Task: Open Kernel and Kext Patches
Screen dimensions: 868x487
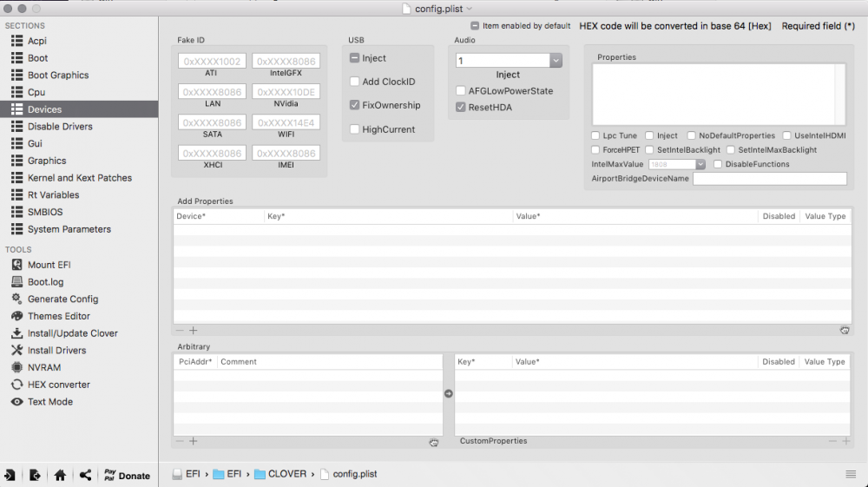Action: [79, 178]
